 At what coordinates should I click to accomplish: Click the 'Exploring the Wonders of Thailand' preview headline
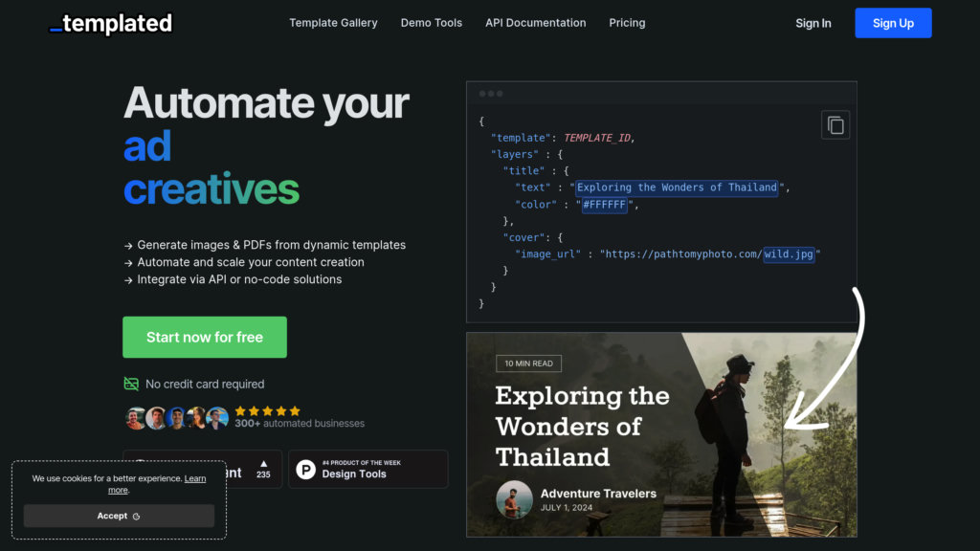tap(582, 427)
